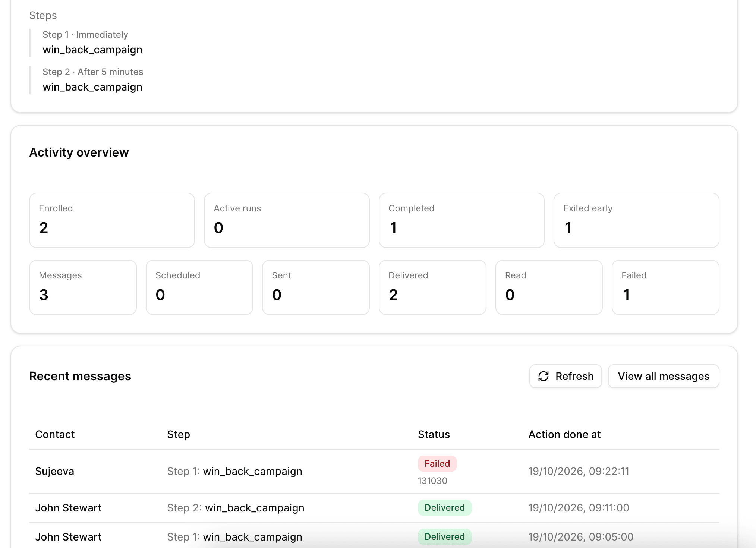Click Step 1: win_back_campaign in Sujeeva row
This screenshot has height=548, width=756.
point(234,471)
